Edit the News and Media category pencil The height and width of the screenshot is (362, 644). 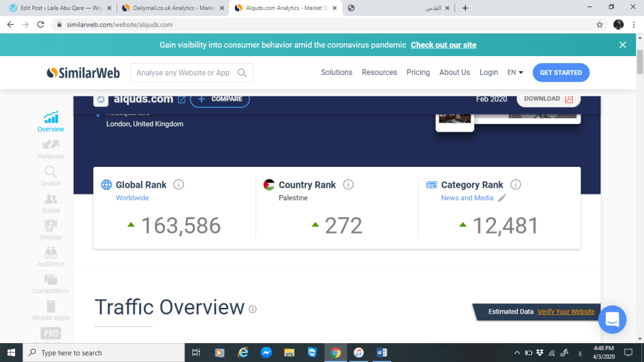(x=502, y=198)
